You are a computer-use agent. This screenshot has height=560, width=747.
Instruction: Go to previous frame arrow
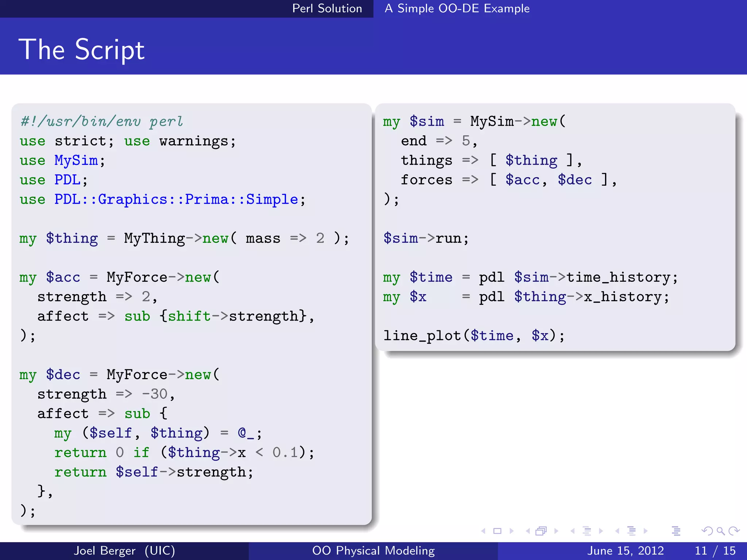click(528, 531)
